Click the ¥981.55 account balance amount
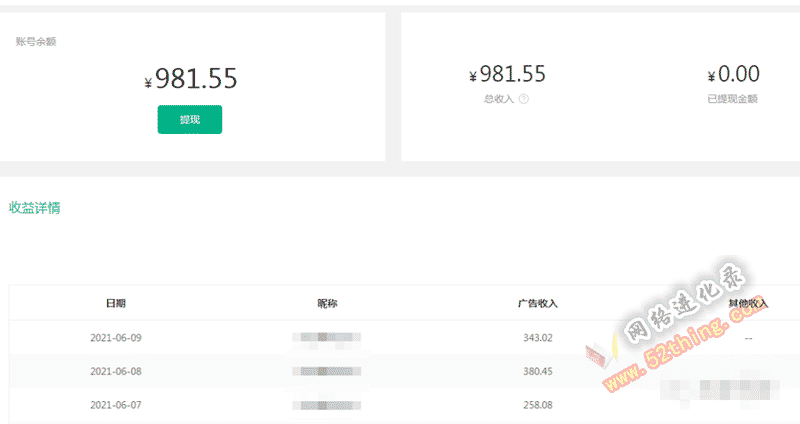Viewport: 800px width, 424px height. tap(191, 79)
